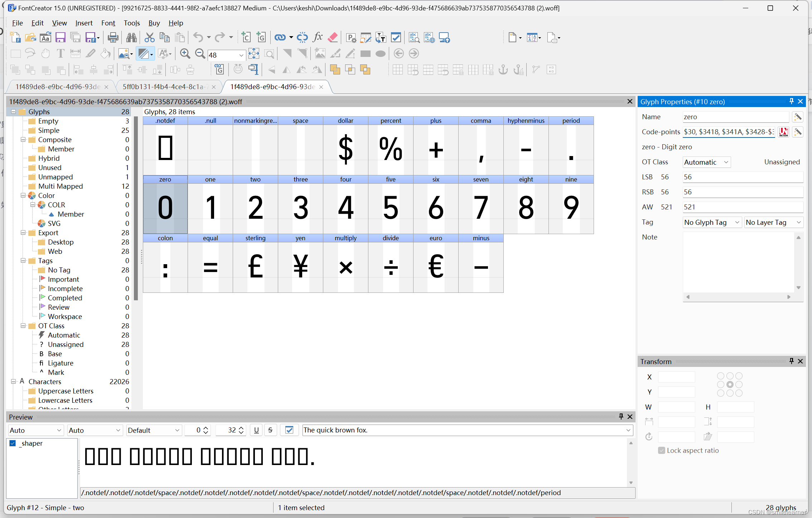Image resolution: width=812 pixels, height=518 pixels.
Task: Open the Font menu
Action: (x=108, y=23)
